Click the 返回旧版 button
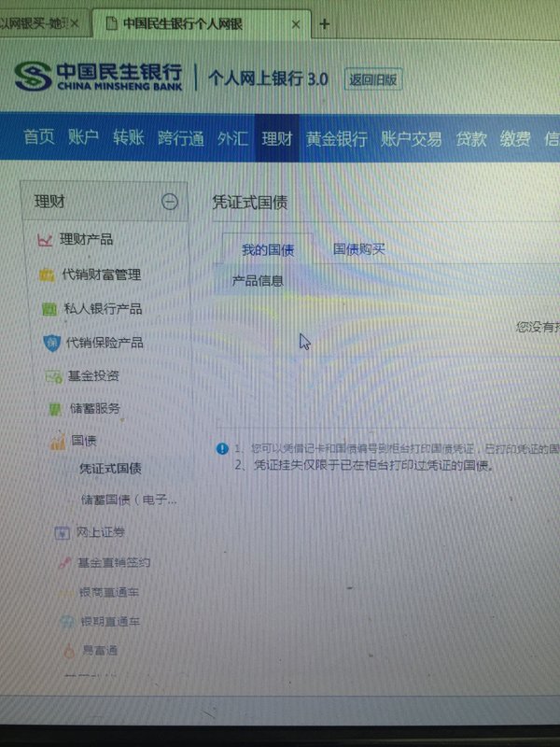 click(x=372, y=79)
